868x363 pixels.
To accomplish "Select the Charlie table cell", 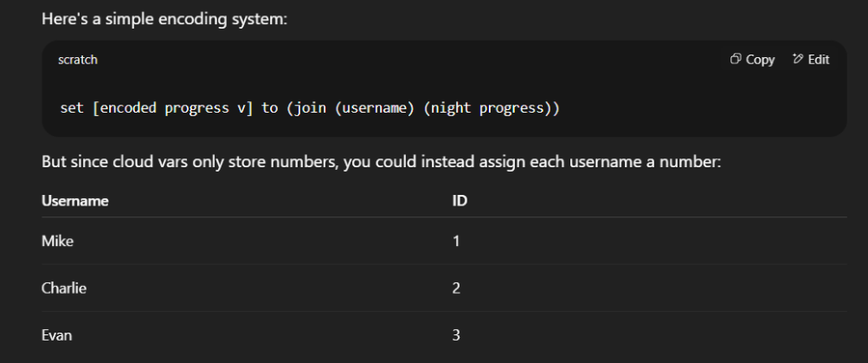I will [x=64, y=289].
